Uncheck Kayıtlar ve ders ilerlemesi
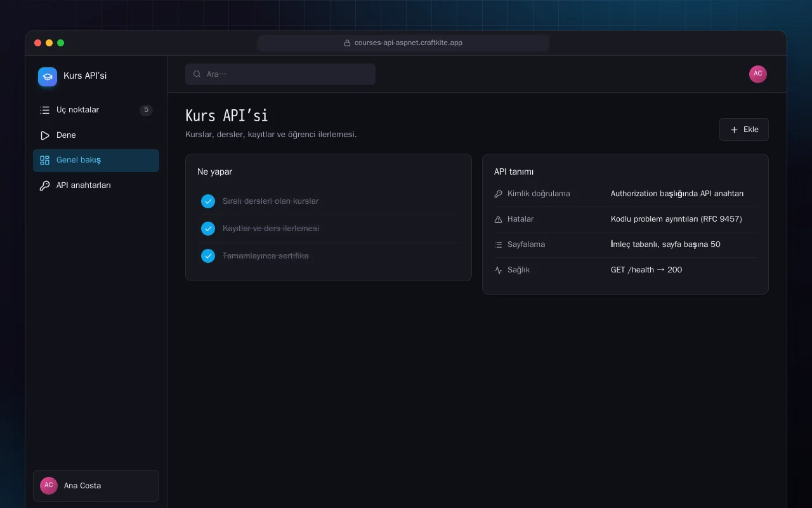The width and height of the screenshot is (812, 508). click(208, 229)
